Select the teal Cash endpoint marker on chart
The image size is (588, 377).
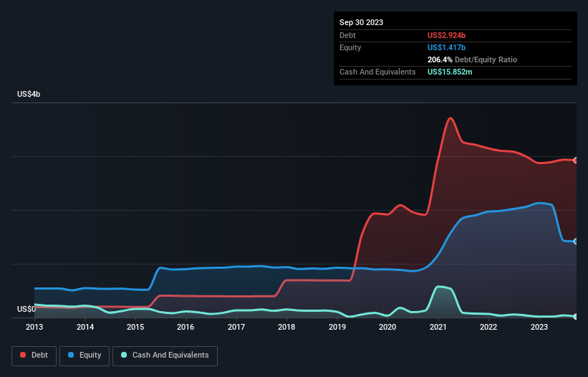[576, 317]
